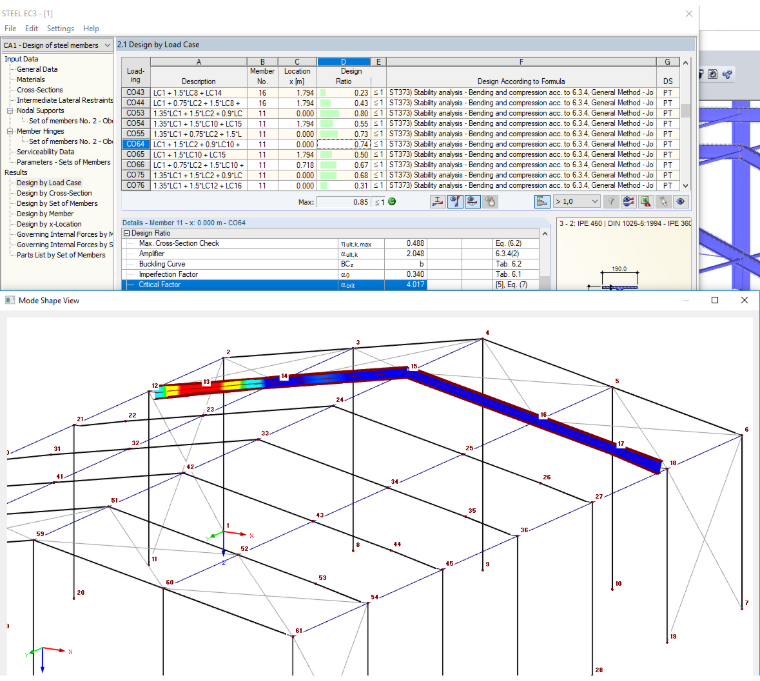Viewport: 760px width, 681px height.
Task: Open Intermediate Lateral Restraints item
Action: [x=64, y=100]
